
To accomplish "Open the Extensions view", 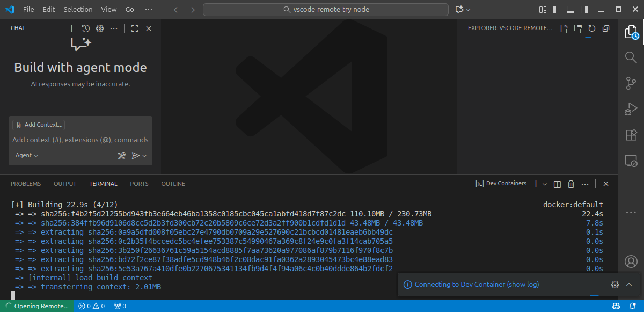I will 631,135.
